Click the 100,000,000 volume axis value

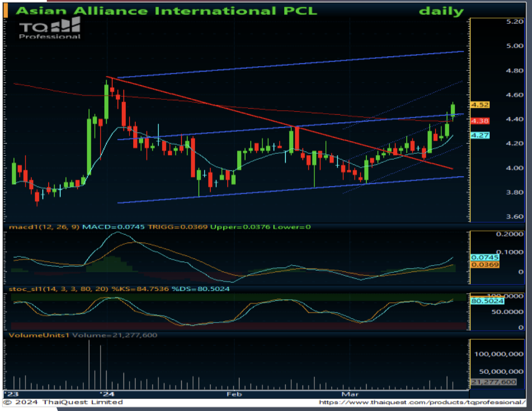click(499, 354)
